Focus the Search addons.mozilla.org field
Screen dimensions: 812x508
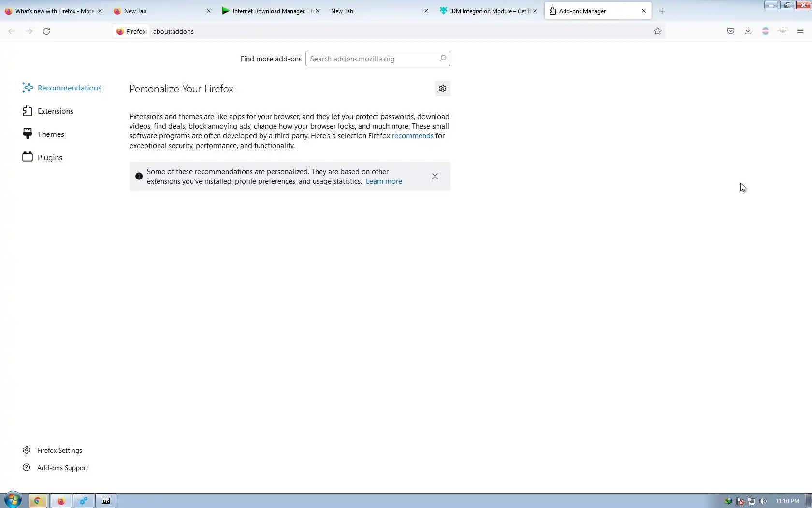378,59
